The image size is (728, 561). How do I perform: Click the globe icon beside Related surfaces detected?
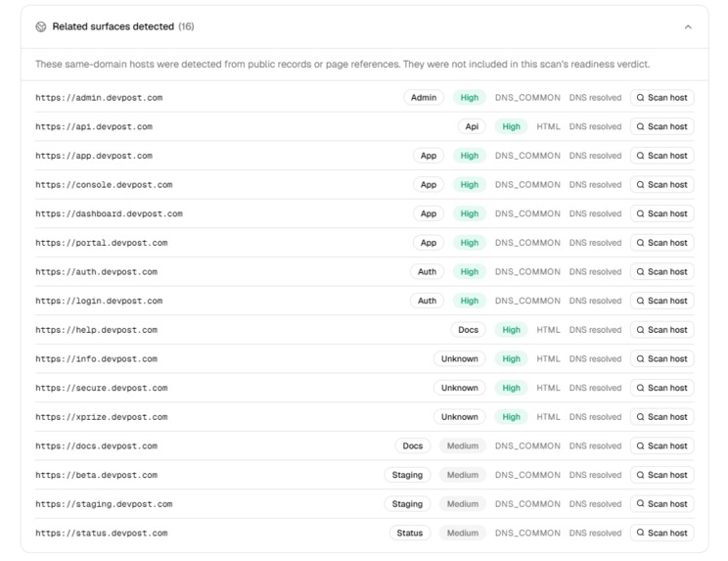41,27
